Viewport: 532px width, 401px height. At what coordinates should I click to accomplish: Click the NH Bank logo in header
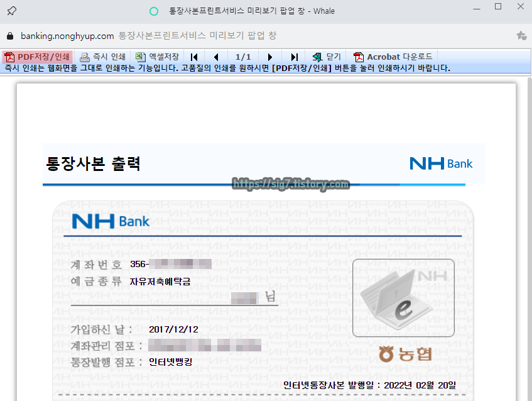[441, 163]
